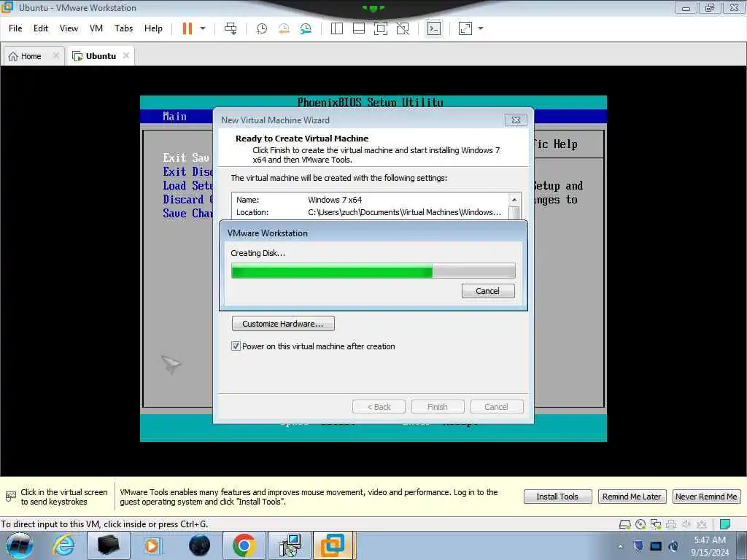Click the hard disk device status icon
Screen dimensions: 747x560
pos(624,524)
